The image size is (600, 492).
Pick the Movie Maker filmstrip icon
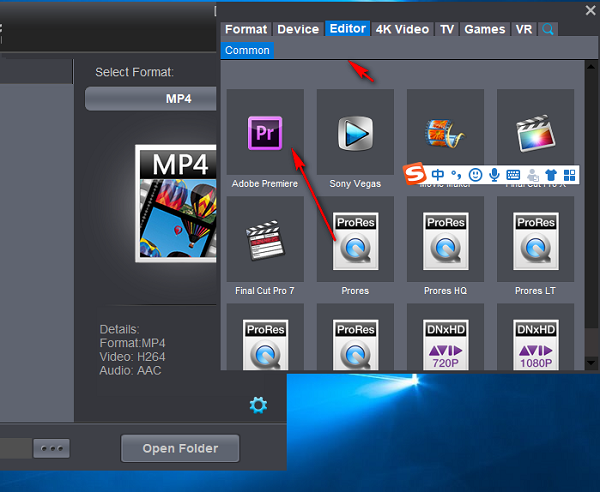coord(445,133)
